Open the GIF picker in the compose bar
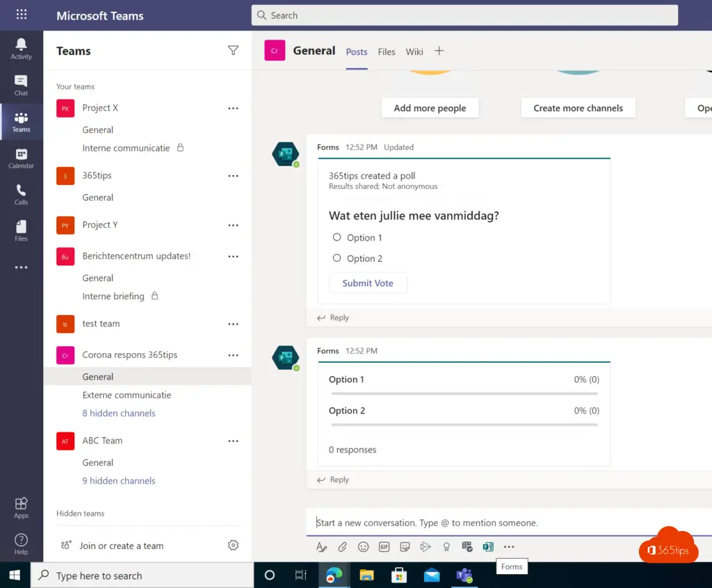712x588 pixels. (x=384, y=547)
